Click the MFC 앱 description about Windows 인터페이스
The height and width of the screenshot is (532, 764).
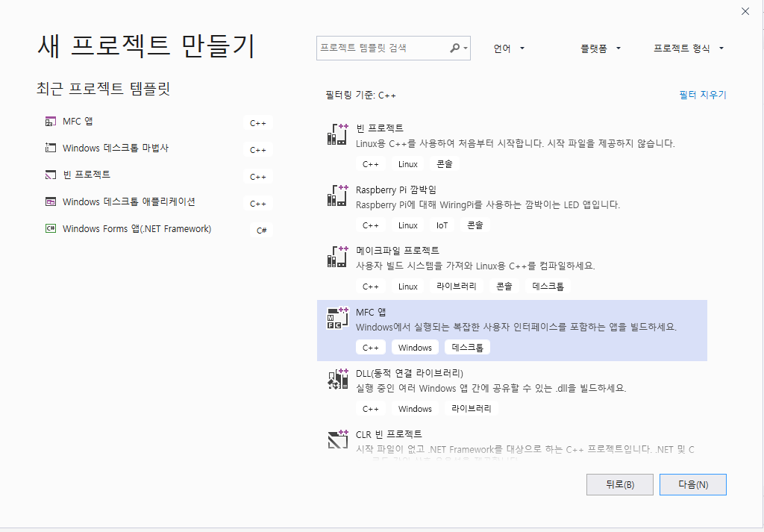click(x=516, y=327)
